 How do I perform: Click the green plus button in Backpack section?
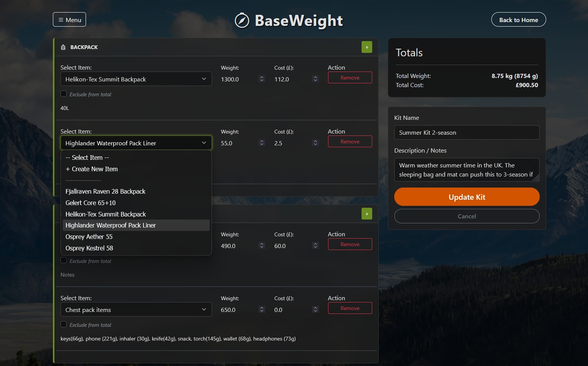[x=367, y=47]
